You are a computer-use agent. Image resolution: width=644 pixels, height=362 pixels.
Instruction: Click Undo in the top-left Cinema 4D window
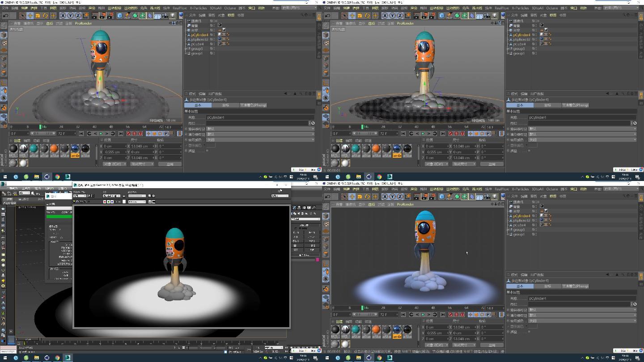point(5,16)
